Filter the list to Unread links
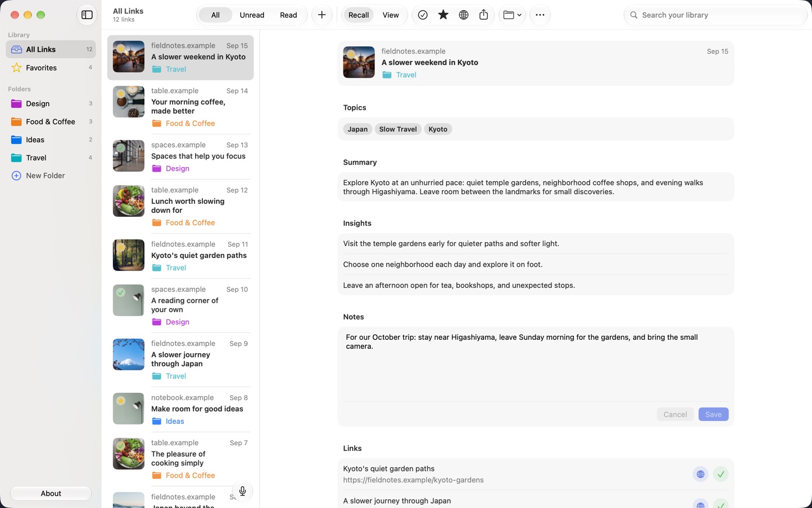Screen dimensions: 812x508 coord(252,15)
